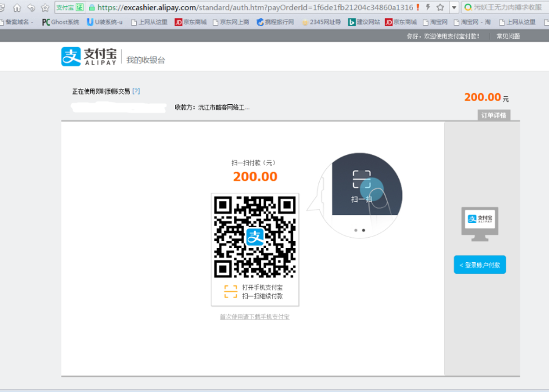Click the 登录账户付款 button

[x=479, y=265]
